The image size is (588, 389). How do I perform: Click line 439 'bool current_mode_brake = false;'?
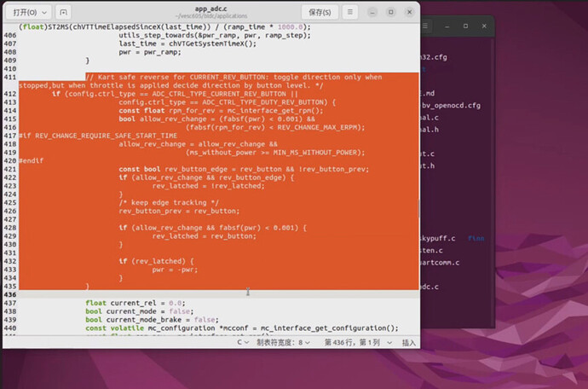[x=152, y=320]
